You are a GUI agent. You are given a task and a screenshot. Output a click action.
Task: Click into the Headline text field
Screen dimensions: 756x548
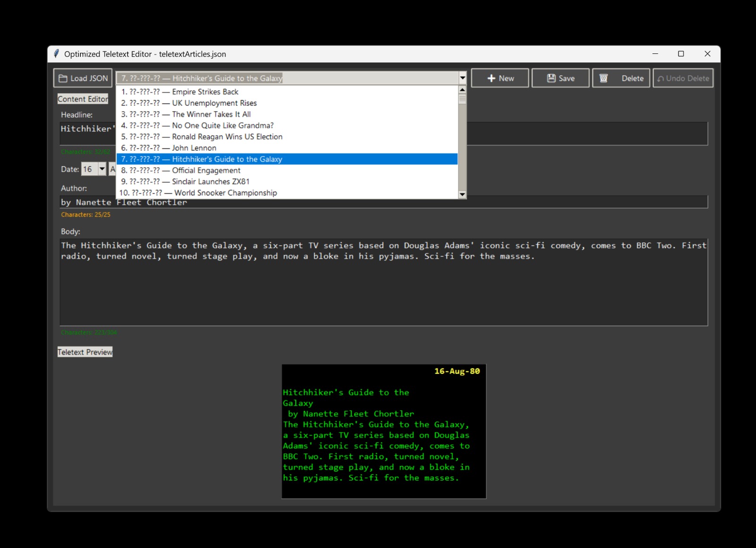pos(384,133)
